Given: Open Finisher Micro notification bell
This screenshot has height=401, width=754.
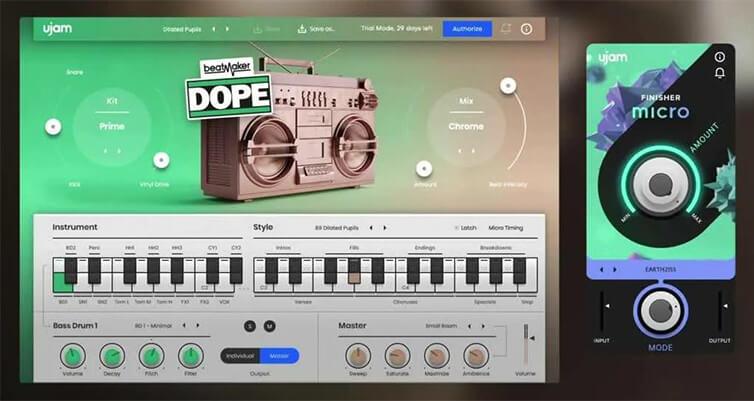Looking at the screenshot, I should (719, 74).
